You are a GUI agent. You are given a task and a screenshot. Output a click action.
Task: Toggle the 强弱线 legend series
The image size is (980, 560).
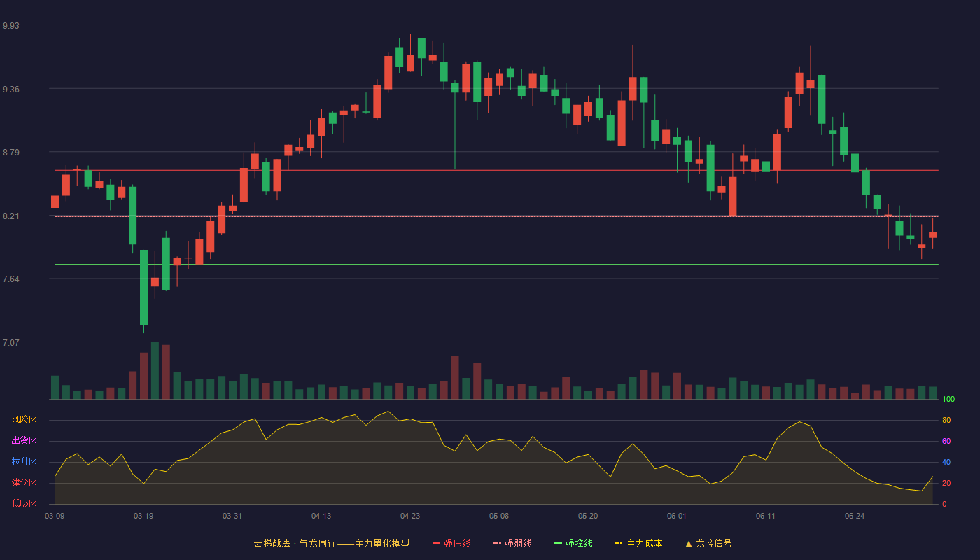click(x=512, y=543)
